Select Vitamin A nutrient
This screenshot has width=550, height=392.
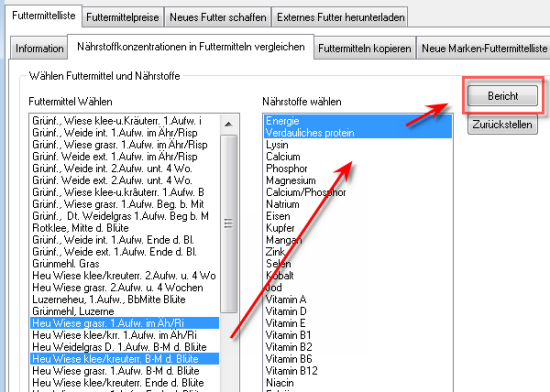click(358, 300)
